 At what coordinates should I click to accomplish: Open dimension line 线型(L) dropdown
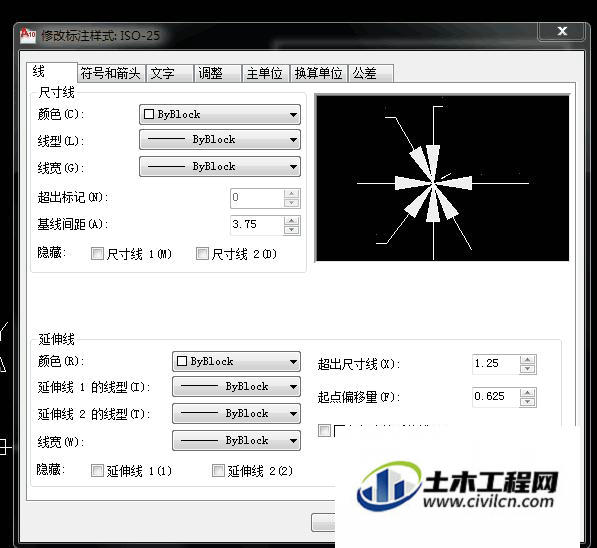220,140
